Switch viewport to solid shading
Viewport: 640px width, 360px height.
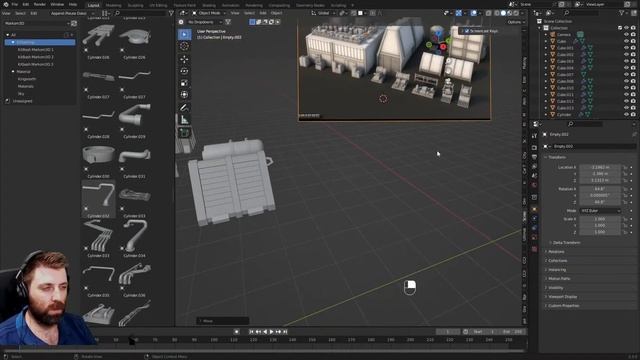pos(503,13)
